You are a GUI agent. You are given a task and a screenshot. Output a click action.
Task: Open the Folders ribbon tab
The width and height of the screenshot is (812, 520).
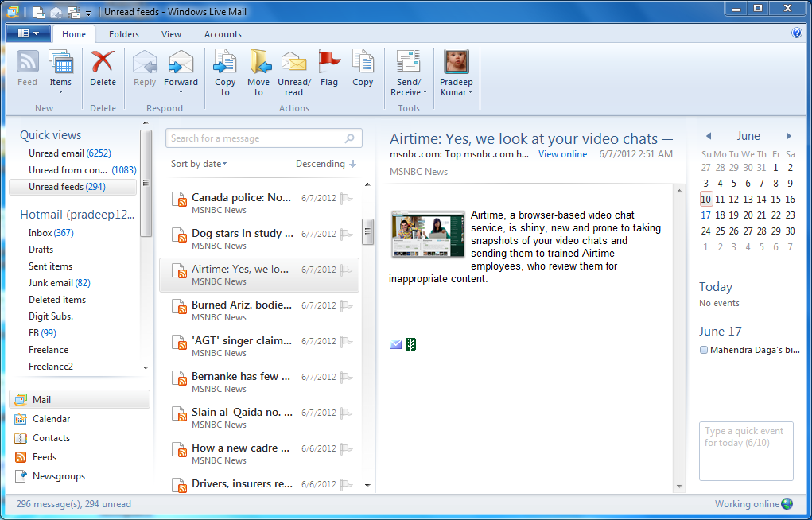click(124, 34)
